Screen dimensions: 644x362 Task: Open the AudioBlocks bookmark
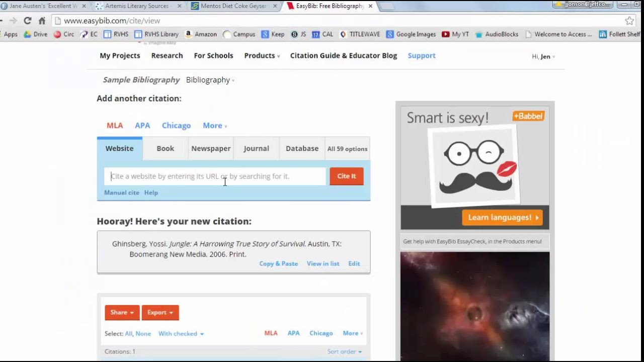tap(497, 34)
